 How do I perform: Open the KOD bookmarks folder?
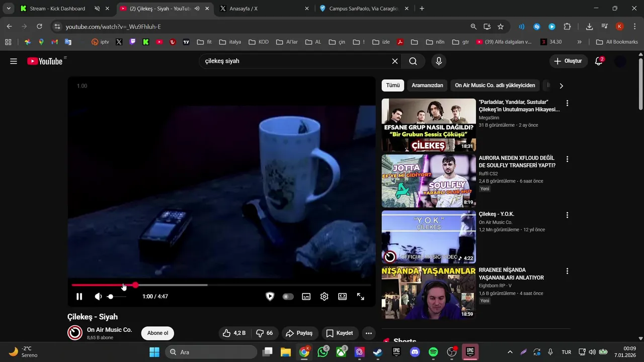[259, 42]
